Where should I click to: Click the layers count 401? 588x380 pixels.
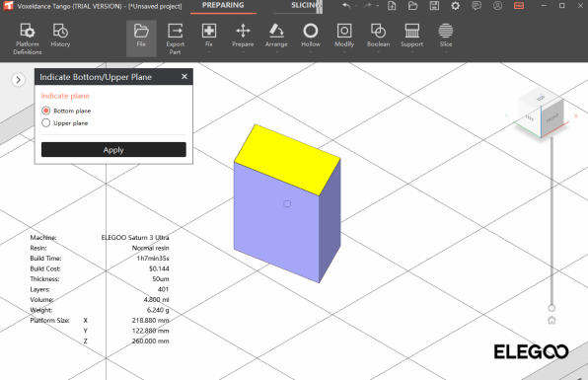pyautogui.click(x=163, y=289)
